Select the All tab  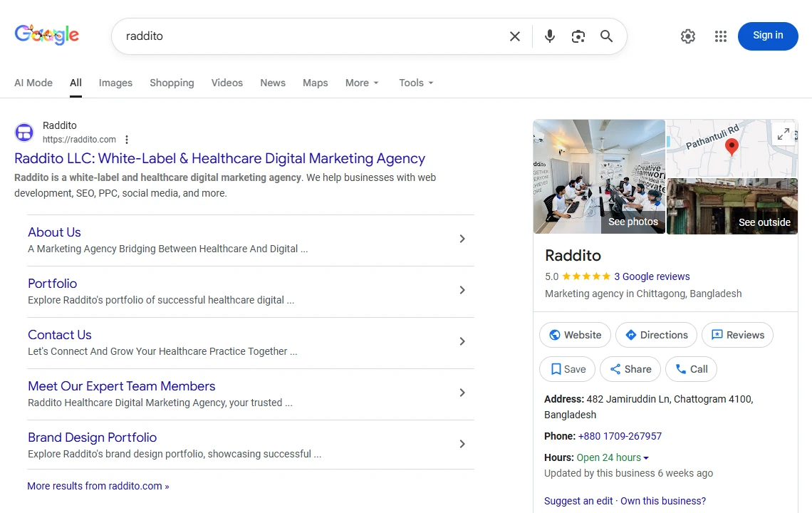coord(76,83)
